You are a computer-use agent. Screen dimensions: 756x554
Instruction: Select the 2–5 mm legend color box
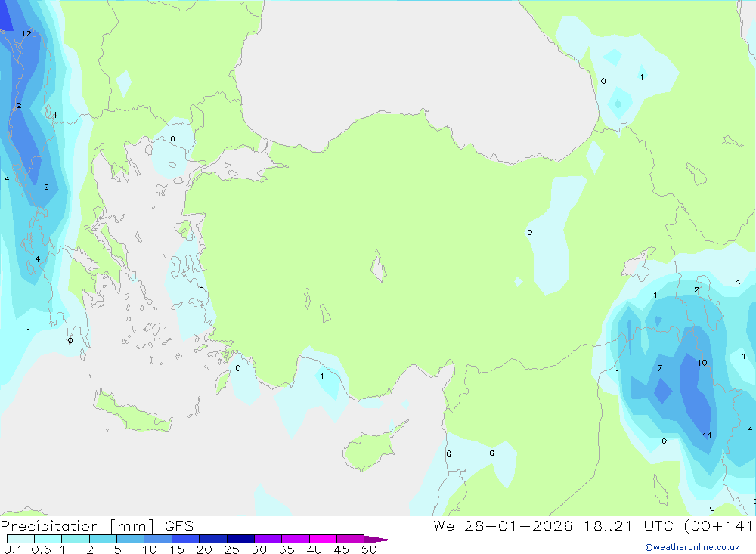pyautogui.click(x=103, y=539)
